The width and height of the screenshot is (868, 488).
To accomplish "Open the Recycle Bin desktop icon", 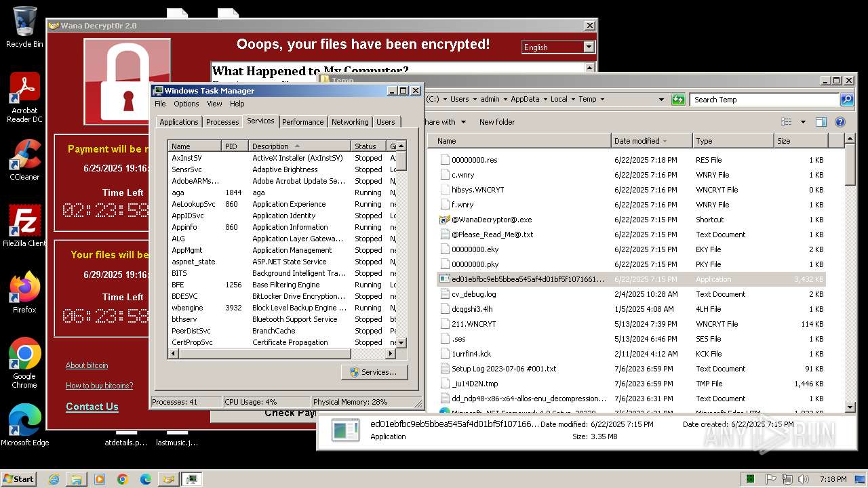I will pyautogui.click(x=24, y=27).
